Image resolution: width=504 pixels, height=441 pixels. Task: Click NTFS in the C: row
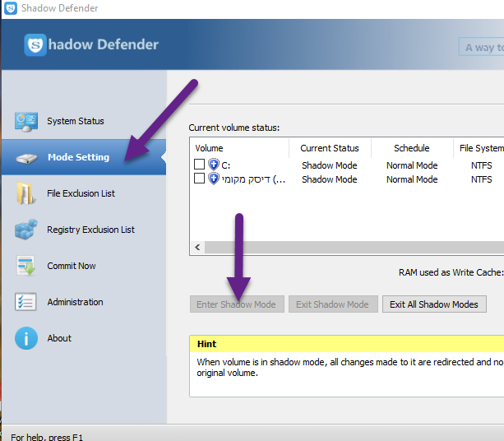pyautogui.click(x=482, y=165)
